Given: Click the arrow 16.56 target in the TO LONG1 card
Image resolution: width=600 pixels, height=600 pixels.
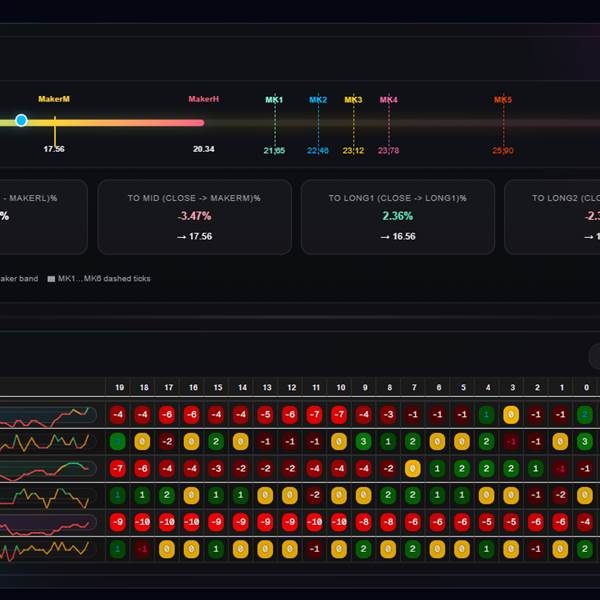Looking at the screenshot, I should pos(398,236).
